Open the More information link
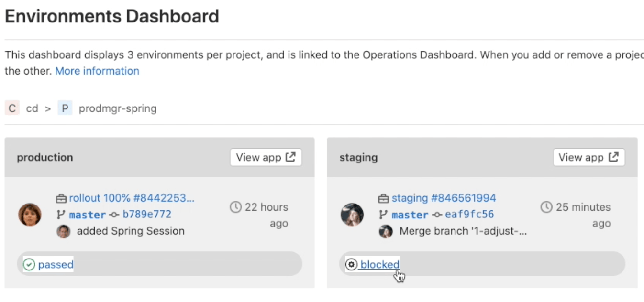644x302 pixels. point(97,71)
